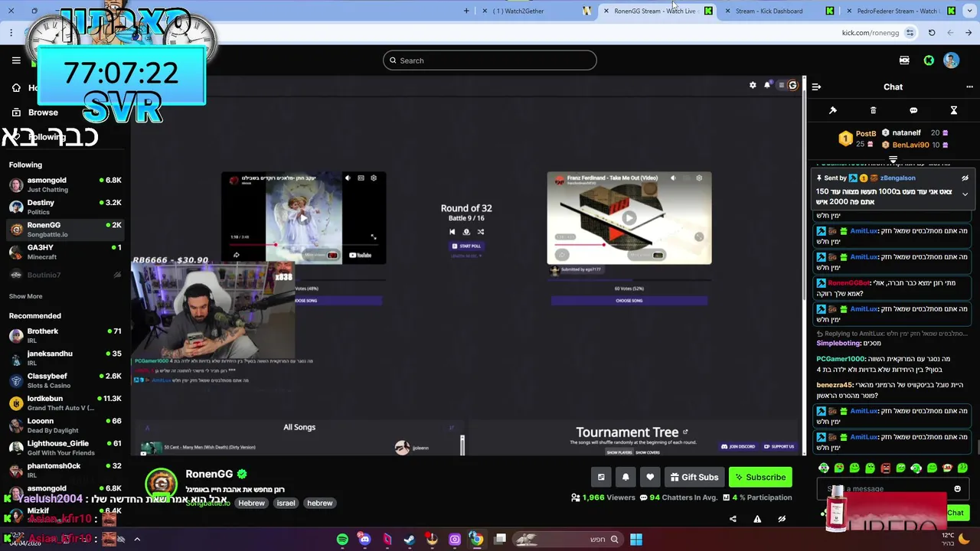Click songbattle shuffle icon
This screenshot has width=980, height=551.
point(481,232)
